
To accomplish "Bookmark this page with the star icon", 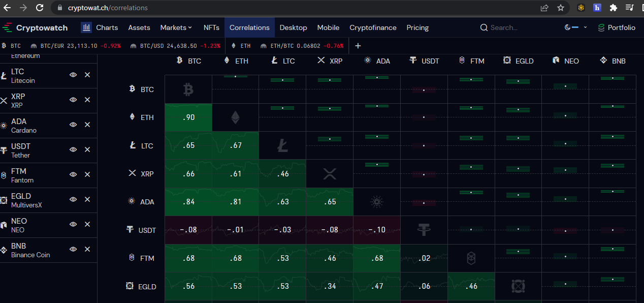I will pyautogui.click(x=561, y=8).
